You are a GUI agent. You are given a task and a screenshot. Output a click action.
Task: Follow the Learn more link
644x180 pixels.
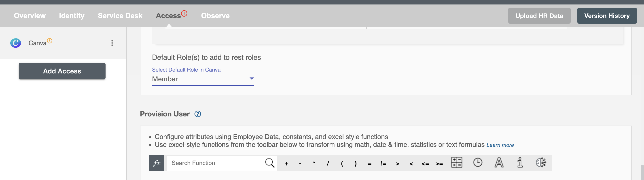[x=500, y=145]
